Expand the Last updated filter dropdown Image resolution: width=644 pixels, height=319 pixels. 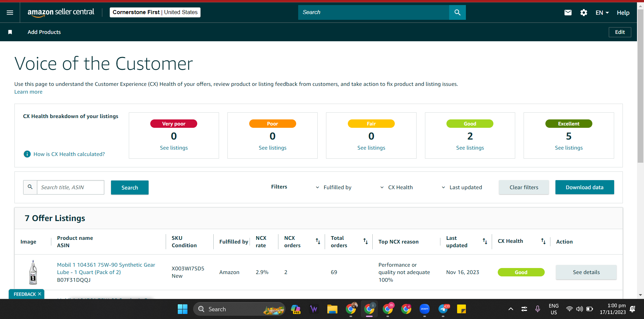[462, 188]
